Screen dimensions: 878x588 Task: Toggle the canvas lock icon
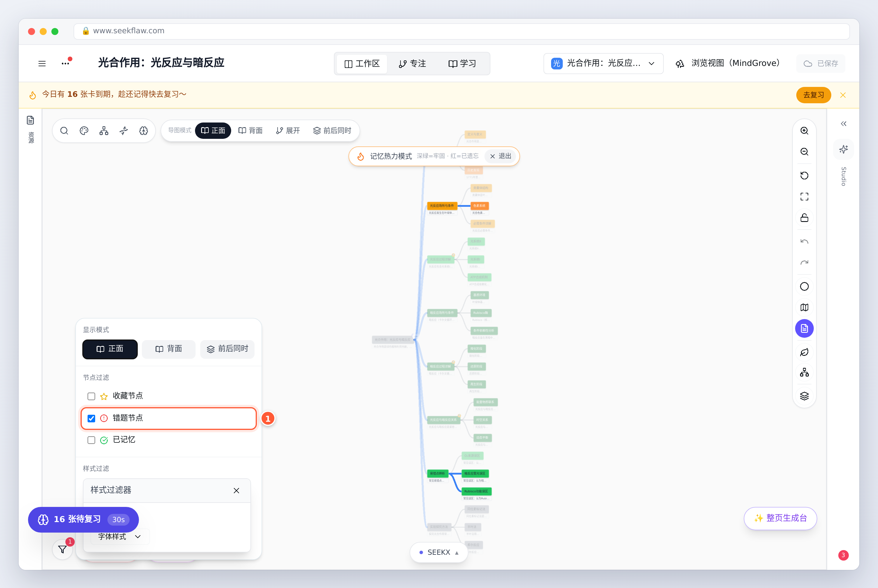[804, 218]
